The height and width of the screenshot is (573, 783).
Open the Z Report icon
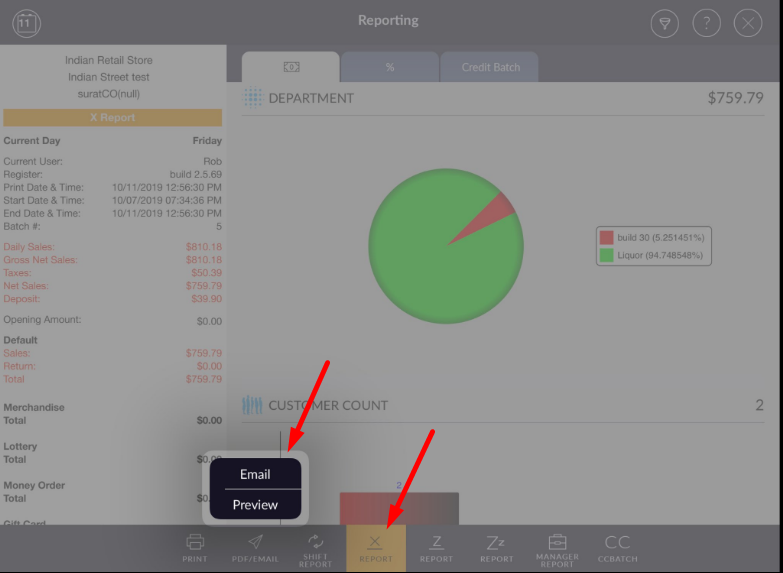[x=436, y=547]
